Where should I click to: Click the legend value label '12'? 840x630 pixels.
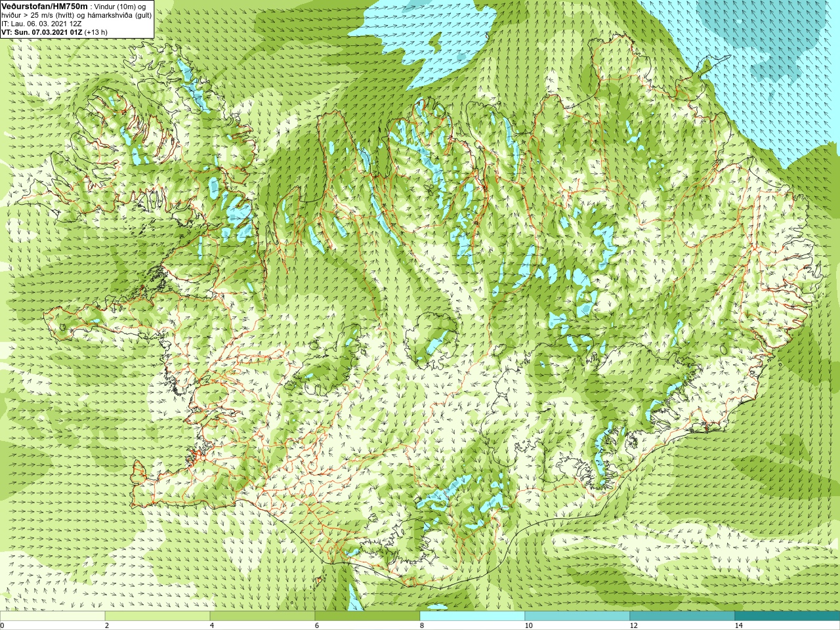point(633,625)
